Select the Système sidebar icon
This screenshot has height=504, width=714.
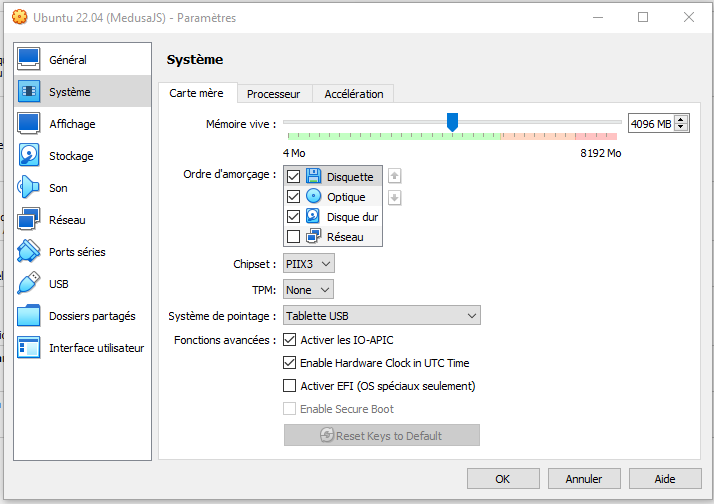pos(29,92)
